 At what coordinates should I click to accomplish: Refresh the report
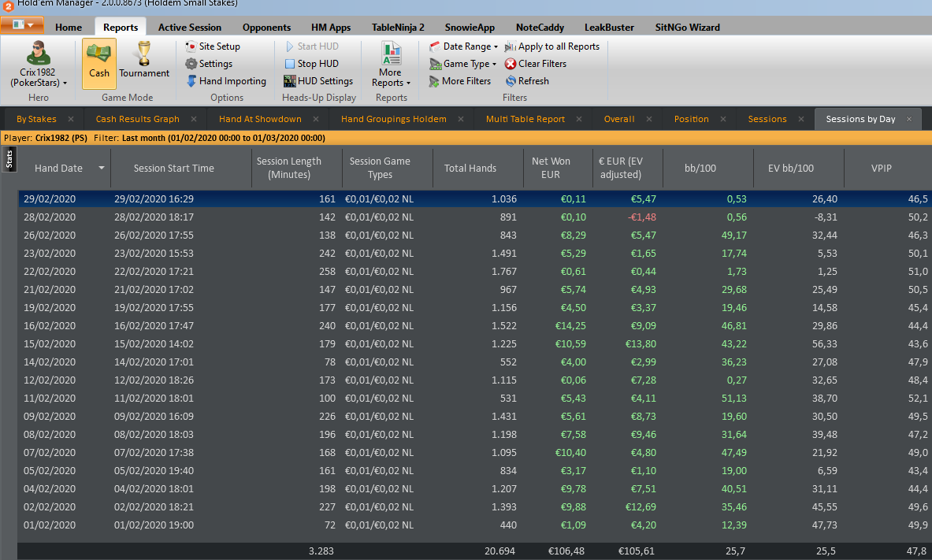point(527,81)
